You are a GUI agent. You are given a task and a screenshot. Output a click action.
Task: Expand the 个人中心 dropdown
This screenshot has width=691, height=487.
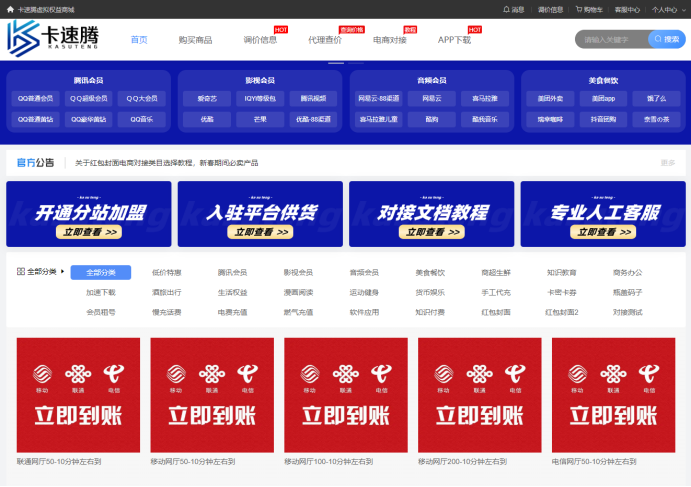(665, 9)
